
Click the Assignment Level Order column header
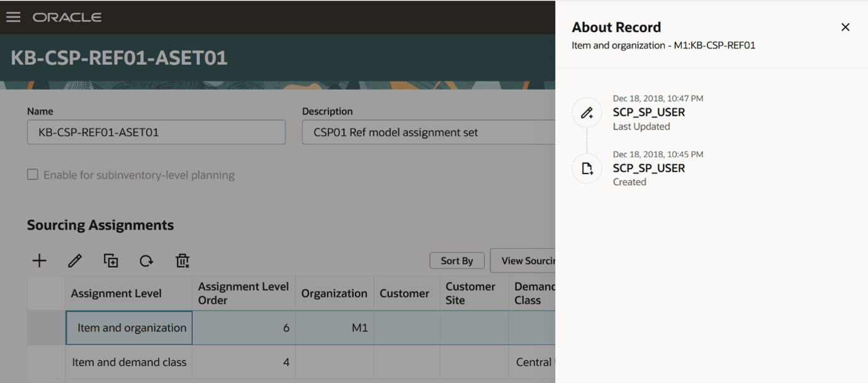pyautogui.click(x=244, y=293)
